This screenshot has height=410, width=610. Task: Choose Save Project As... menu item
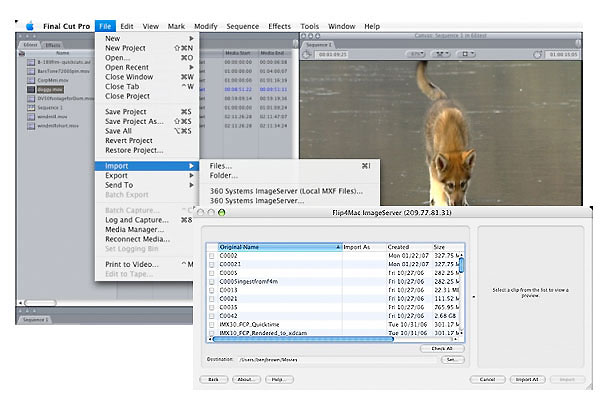click(x=147, y=121)
